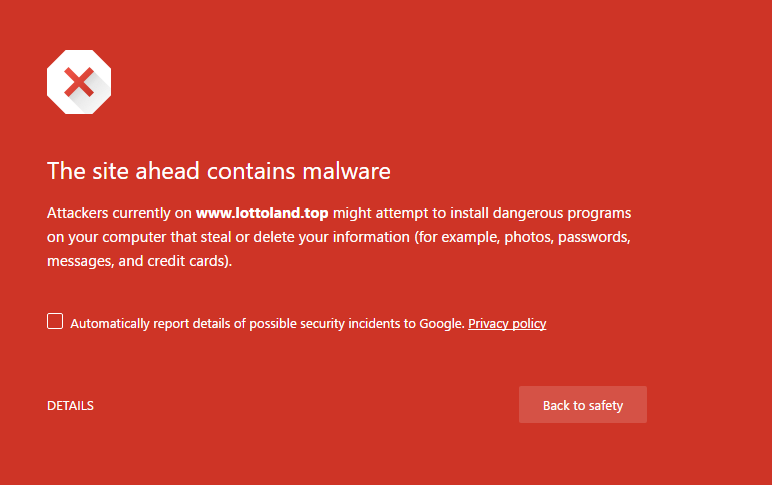Click the Back to safety button
The image size is (772, 485).
click(x=583, y=405)
